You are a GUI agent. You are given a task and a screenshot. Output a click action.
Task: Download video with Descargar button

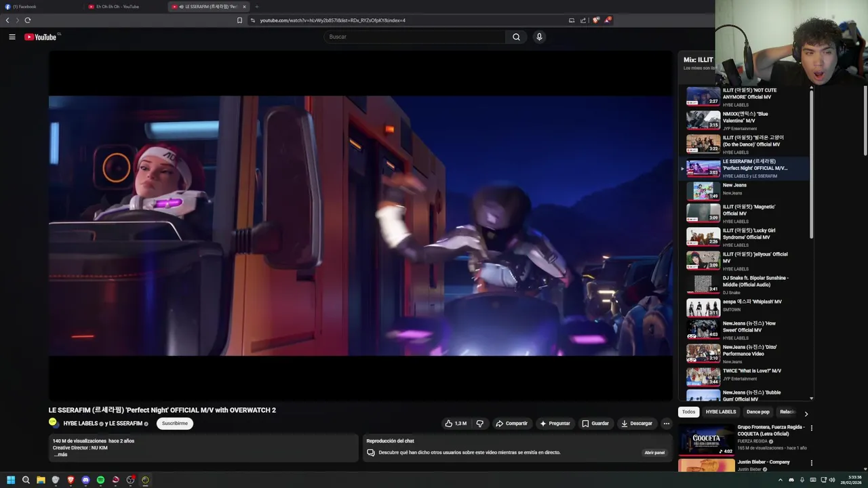pyautogui.click(x=637, y=424)
